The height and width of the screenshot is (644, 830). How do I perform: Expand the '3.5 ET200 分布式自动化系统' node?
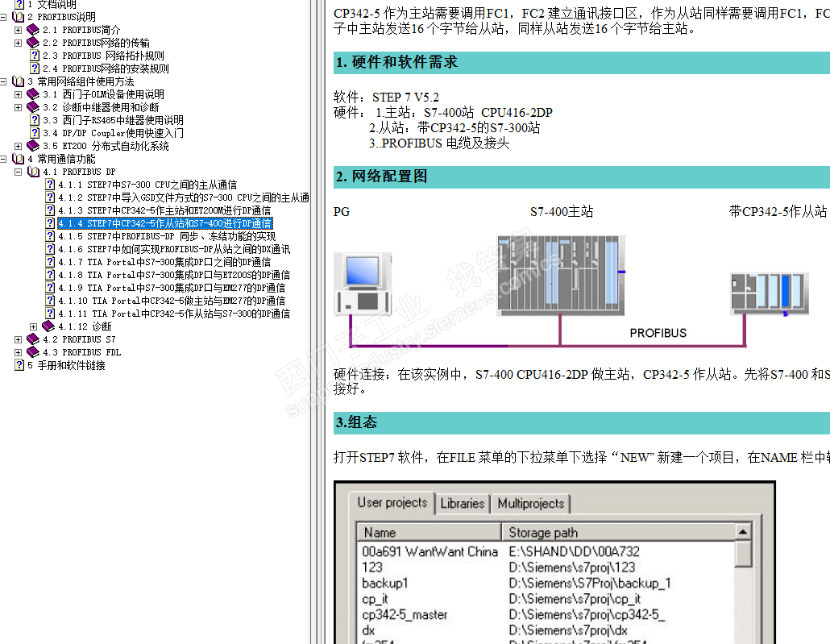click(18, 146)
